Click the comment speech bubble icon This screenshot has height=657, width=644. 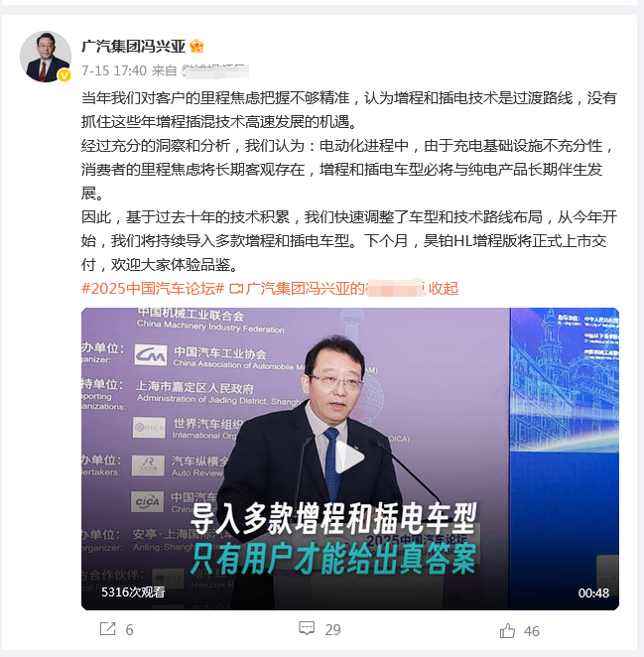(x=307, y=628)
